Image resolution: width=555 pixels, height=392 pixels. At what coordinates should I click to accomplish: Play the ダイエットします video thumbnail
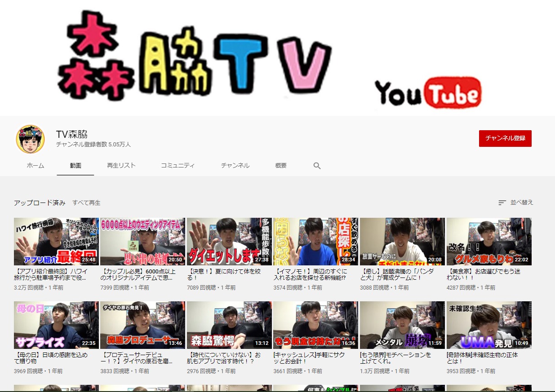pos(229,242)
